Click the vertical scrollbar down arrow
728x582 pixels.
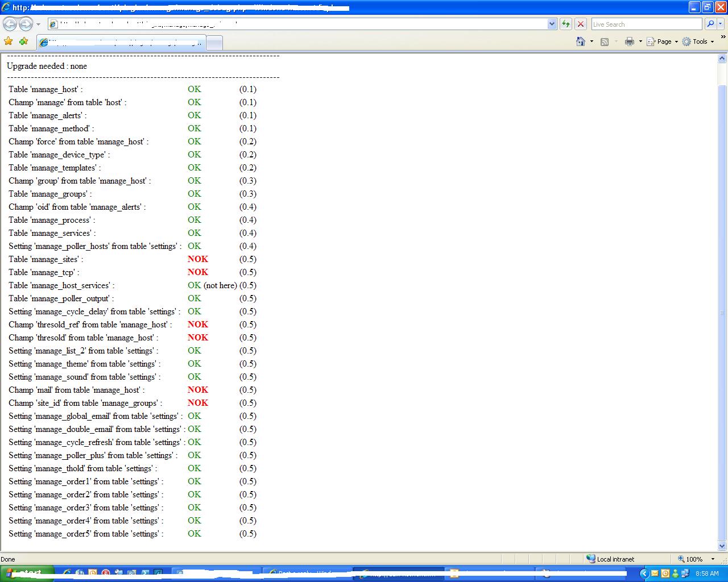pyautogui.click(x=722, y=546)
